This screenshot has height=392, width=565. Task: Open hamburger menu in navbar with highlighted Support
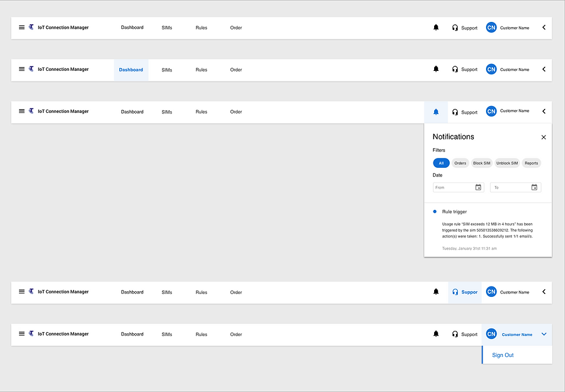pos(22,292)
